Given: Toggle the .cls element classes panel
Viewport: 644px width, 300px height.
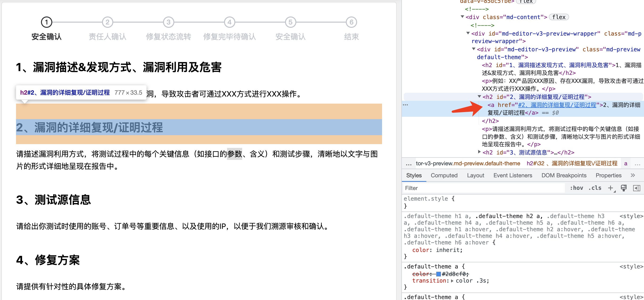Looking at the screenshot, I should coord(595,188).
